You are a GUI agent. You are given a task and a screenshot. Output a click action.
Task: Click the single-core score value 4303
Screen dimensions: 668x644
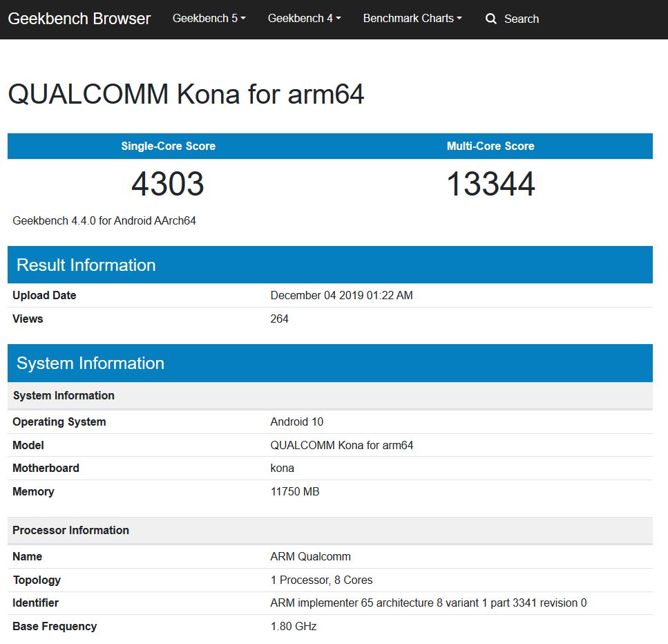click(x=168, y=184)
